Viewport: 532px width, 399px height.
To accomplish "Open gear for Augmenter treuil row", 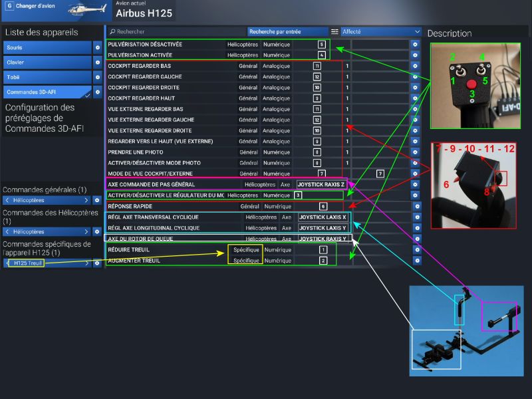I will point(417,261).
